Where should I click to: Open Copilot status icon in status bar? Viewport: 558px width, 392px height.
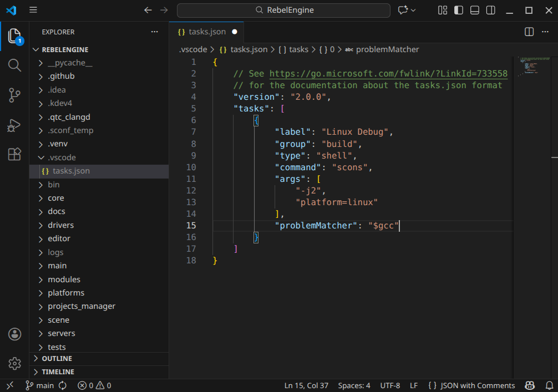(x=530, y=385)
